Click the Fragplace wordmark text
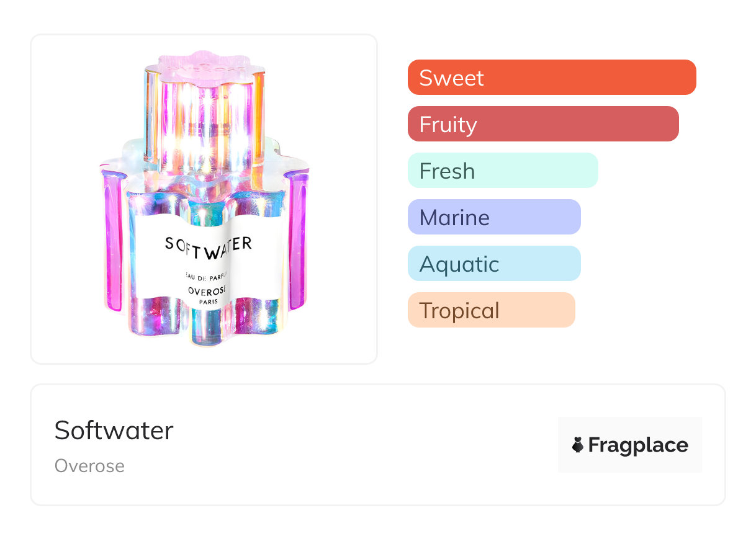Screen dimensions: 756x536 click(x=638, y=445)
